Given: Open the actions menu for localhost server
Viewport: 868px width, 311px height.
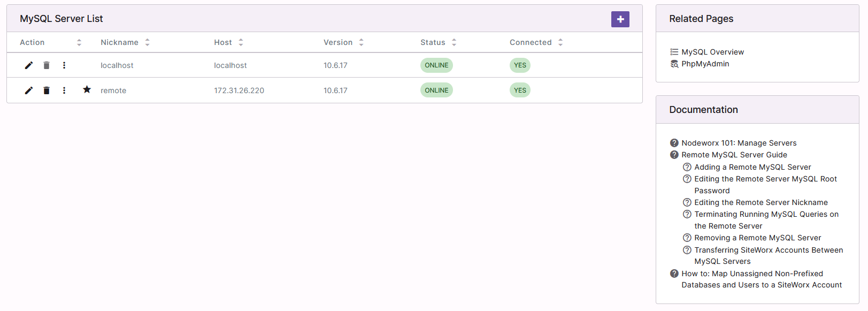Looking at the screenshot, I should pyautogui.click(x=64, y=65).
